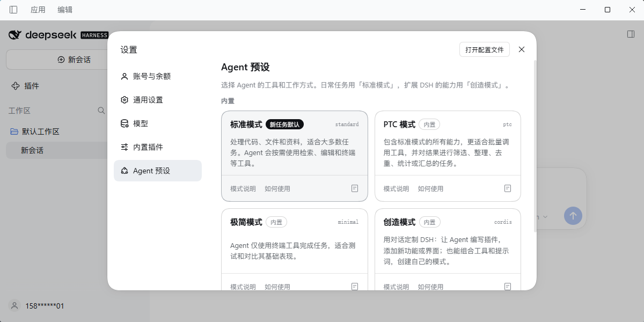The height and width of the screenshot is (322, 644).
Task: Click the 'cordis' identifier label
Action: click(503, 222)
